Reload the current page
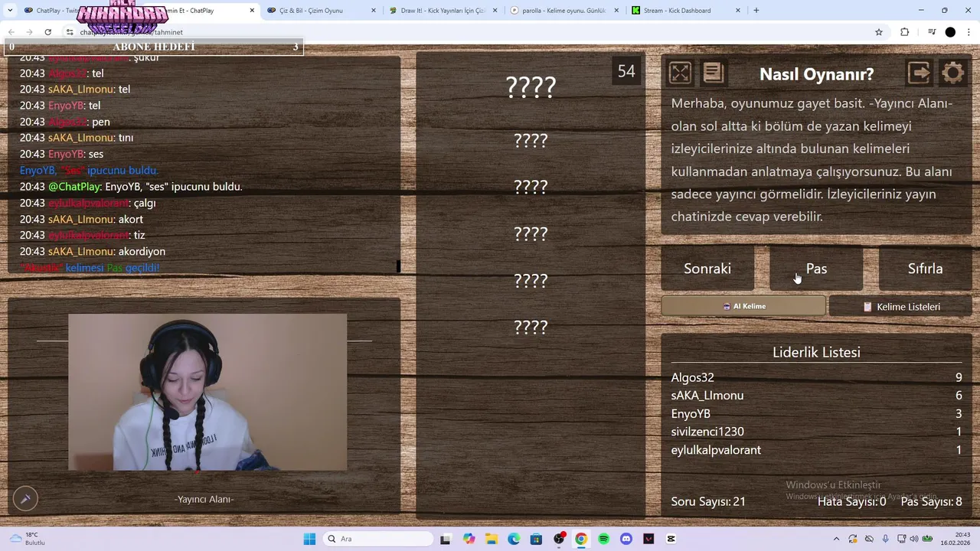The height and width of the screenshot is (551, 980). [47, 32]
